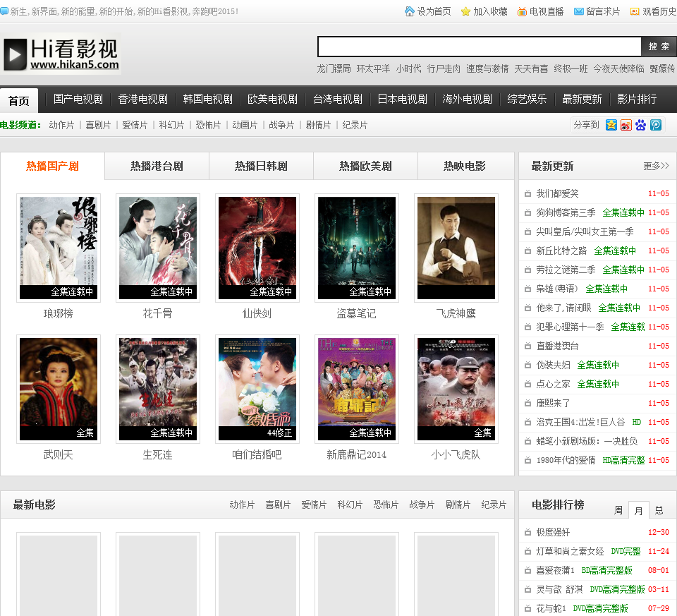This screenshot has height=616, width=677.
Task: Click the 武则天 title text
Action: pyautogui.click(x=59, y=455)
